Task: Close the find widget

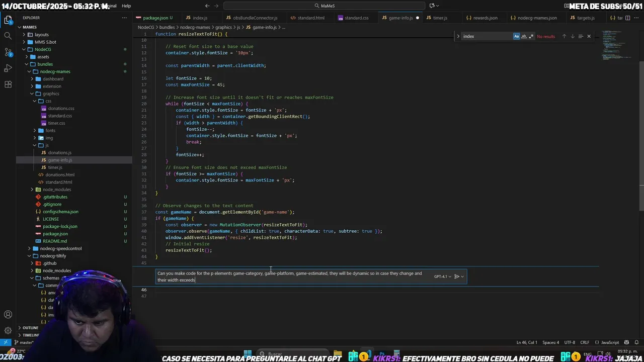Action: [x=589, y=36]
